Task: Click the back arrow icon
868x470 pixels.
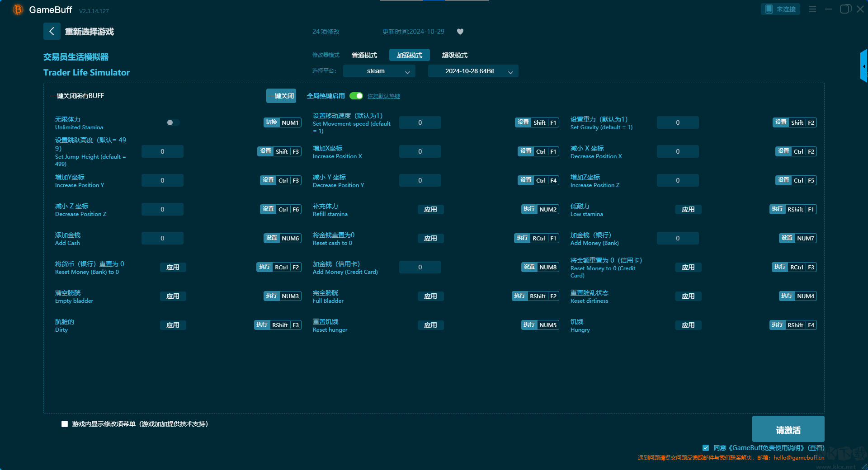Action: pos(52,31)
